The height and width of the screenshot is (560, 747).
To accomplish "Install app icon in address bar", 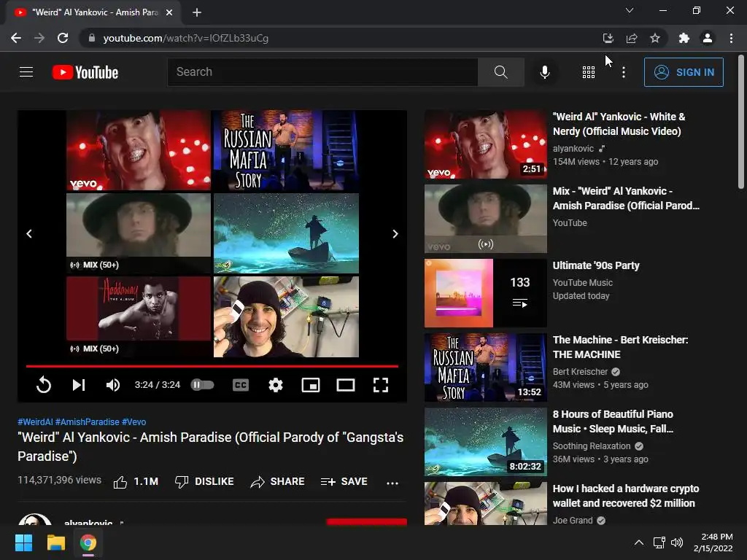I will tap(608, 38).
